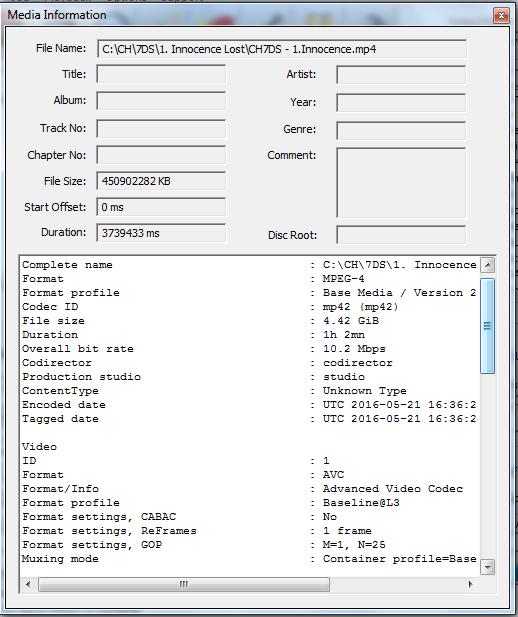The image size is (518, 617).
Task: Select the Artist input field
Action: coord(401,75)
